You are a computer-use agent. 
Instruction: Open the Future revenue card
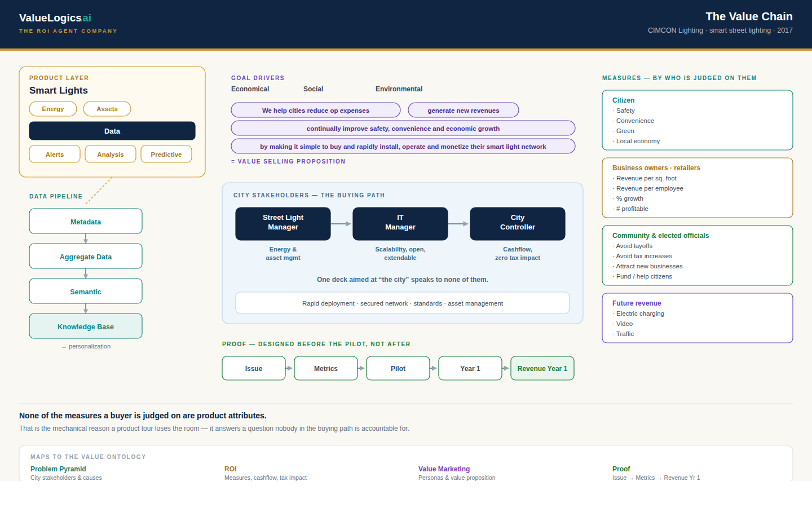pos(698,318)
